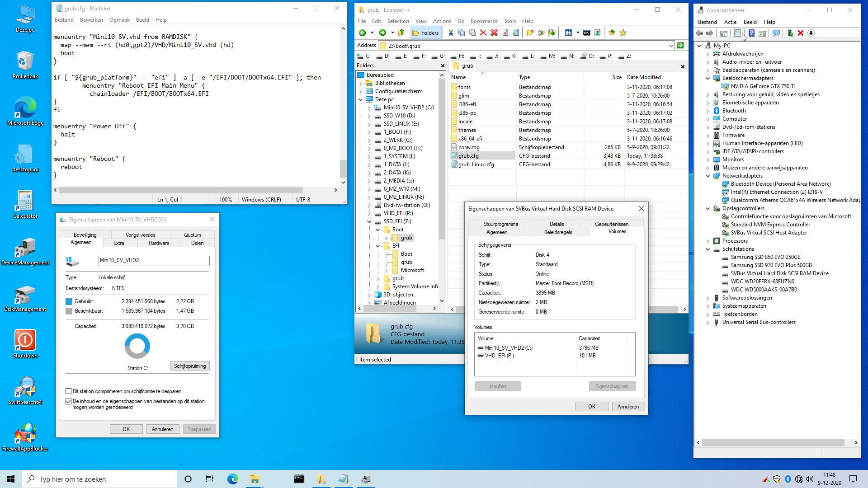Screen dimensions: 868x488
Task: Add a bookmark with the star-plus icon
Action: (612, 33)
